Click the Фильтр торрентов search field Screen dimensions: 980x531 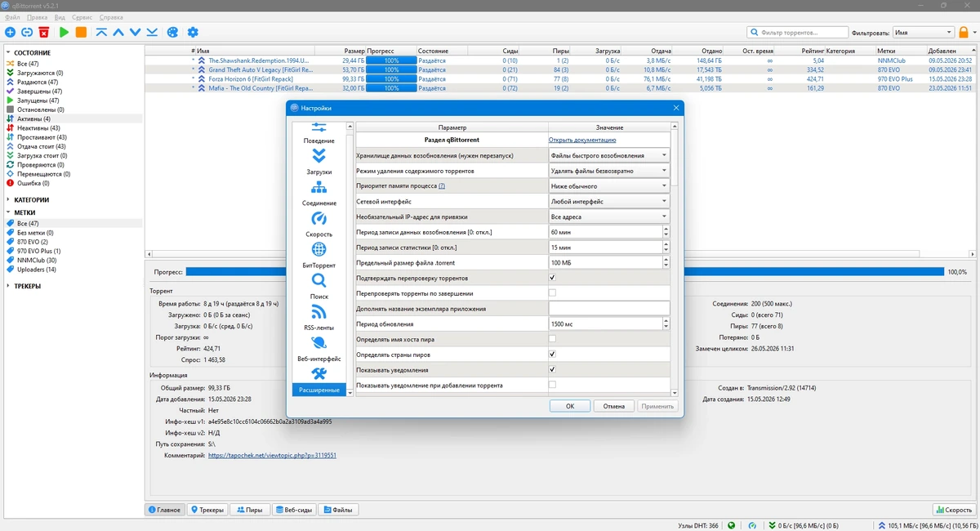797,33
